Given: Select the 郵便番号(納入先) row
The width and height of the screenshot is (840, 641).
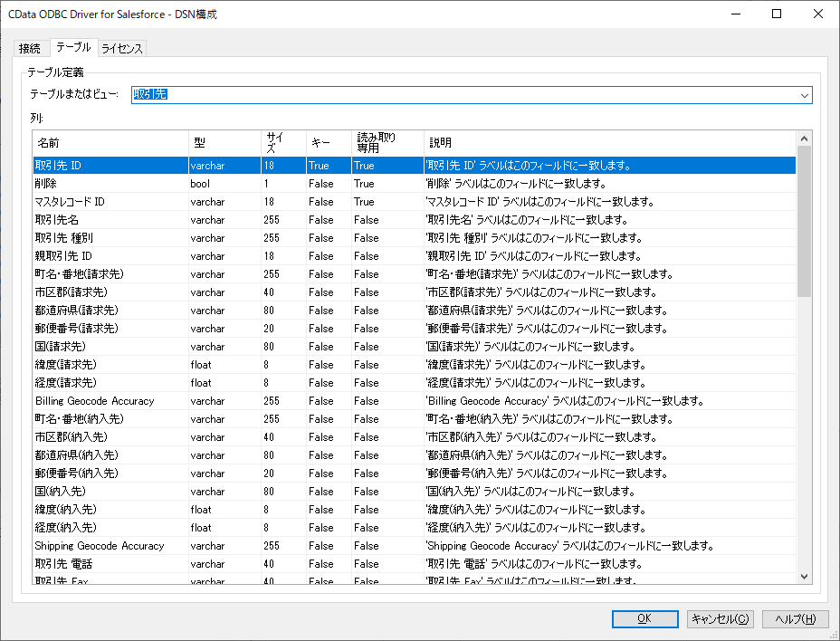Looking at the screenshot, I should (414, 474).
